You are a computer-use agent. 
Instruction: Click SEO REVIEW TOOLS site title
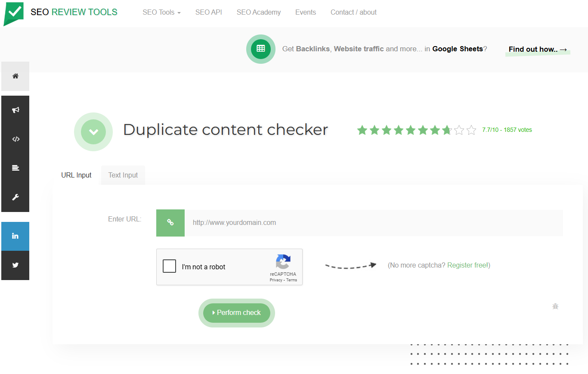74,12
